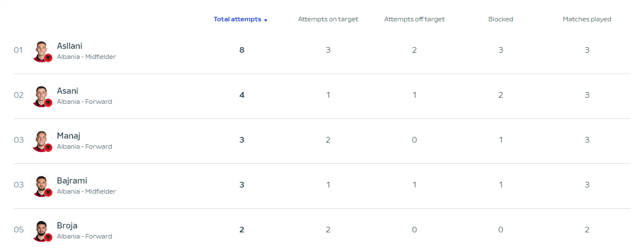Viewport: 644px width, 252px height.
Task: Click Asani's player avatar
Action: 40,94
